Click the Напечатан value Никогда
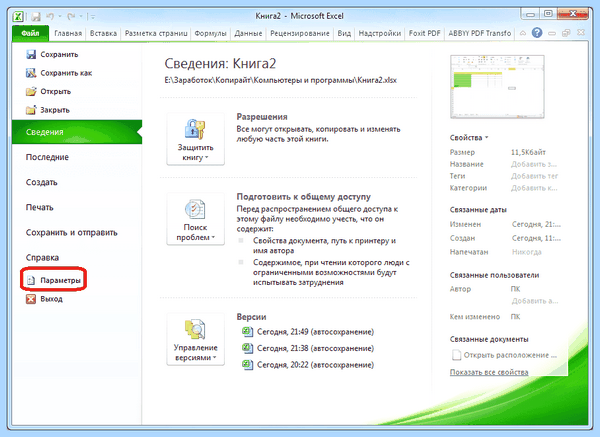This screenshot has width=600, height=437. [x=527, y=252]
